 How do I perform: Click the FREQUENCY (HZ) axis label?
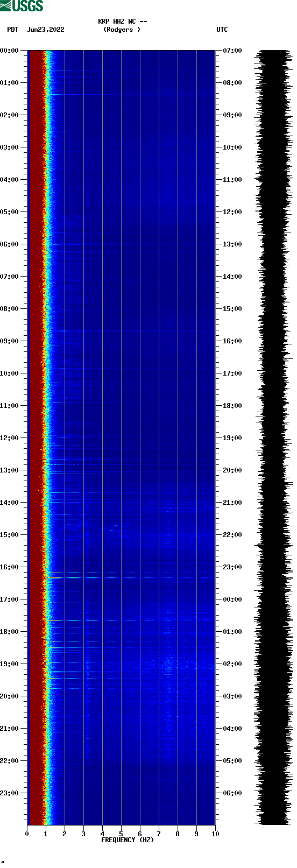[128, 840]
